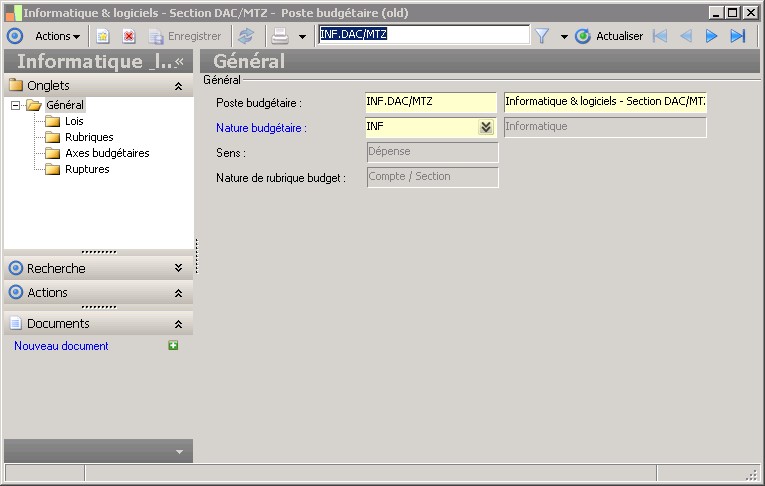Click the new record toolbar icon

pyautogui.click(x=102, y=36)
